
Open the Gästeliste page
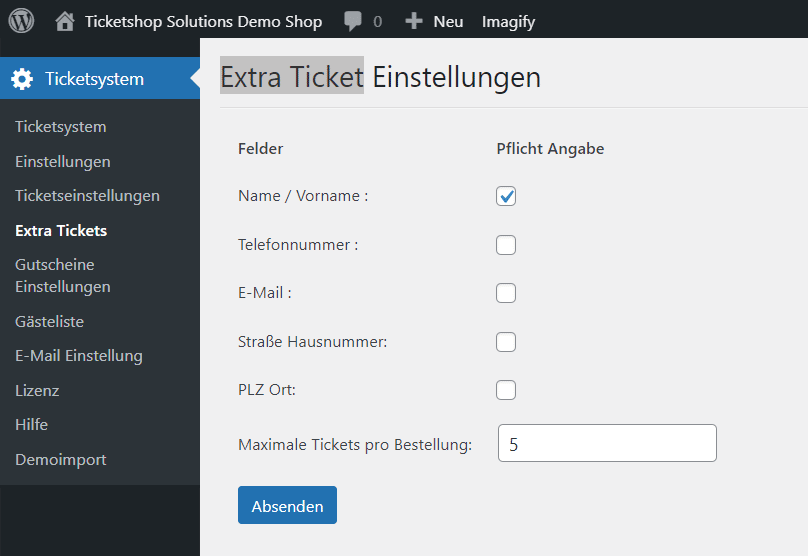(x=49, y=322)
